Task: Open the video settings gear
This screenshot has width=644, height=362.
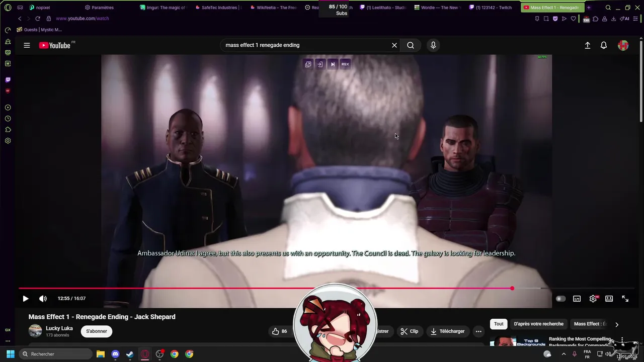Action: coord(593,299)
